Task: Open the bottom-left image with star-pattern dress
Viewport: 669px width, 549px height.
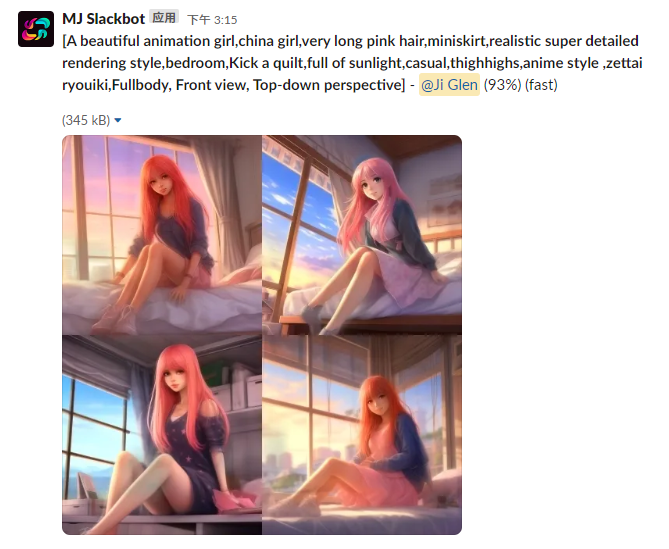Action: (162, 435)
